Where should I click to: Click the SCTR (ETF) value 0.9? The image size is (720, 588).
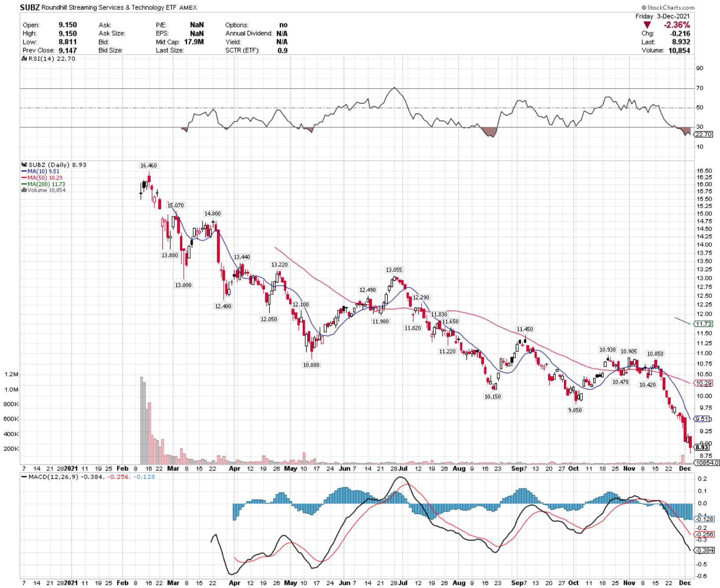point(283,50)
